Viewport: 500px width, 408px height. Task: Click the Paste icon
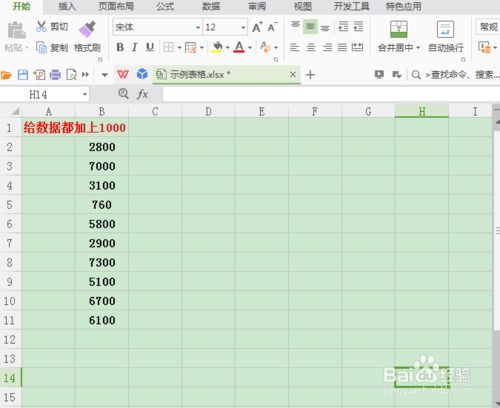point(16,30)
